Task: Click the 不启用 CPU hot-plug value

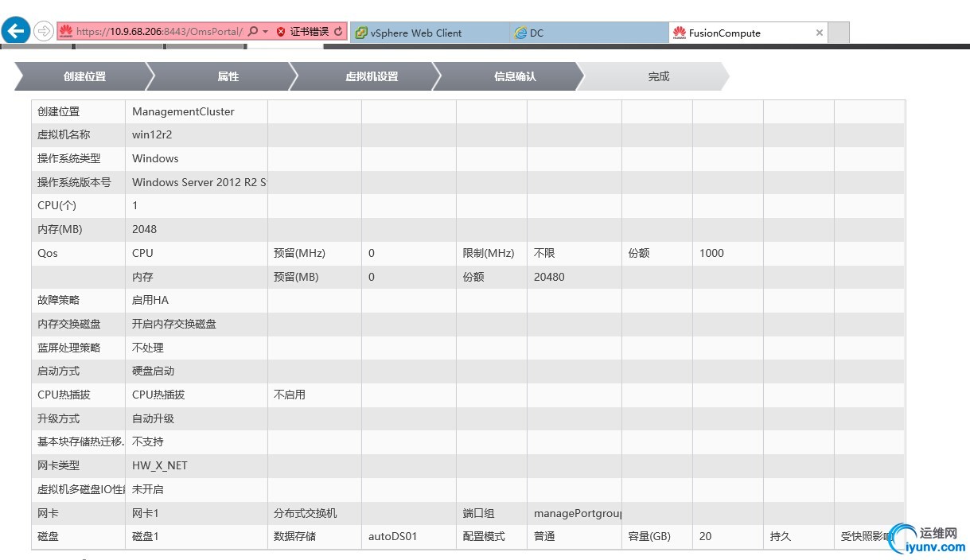Action: point(290,395)
